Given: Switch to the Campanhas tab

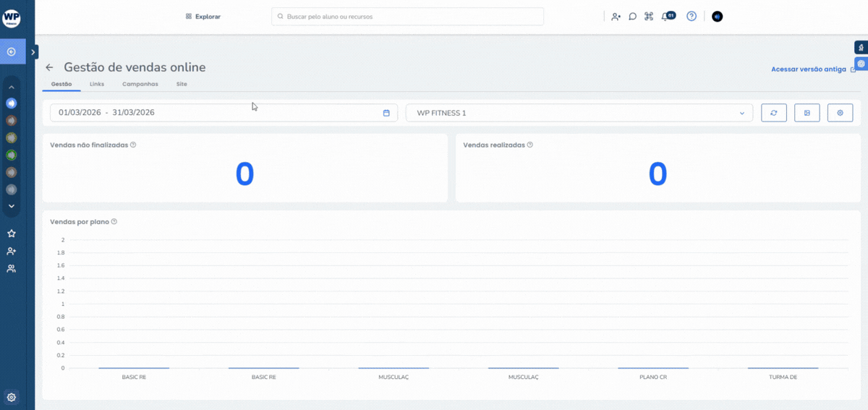Looking at the screenshot, I should 140,84.
